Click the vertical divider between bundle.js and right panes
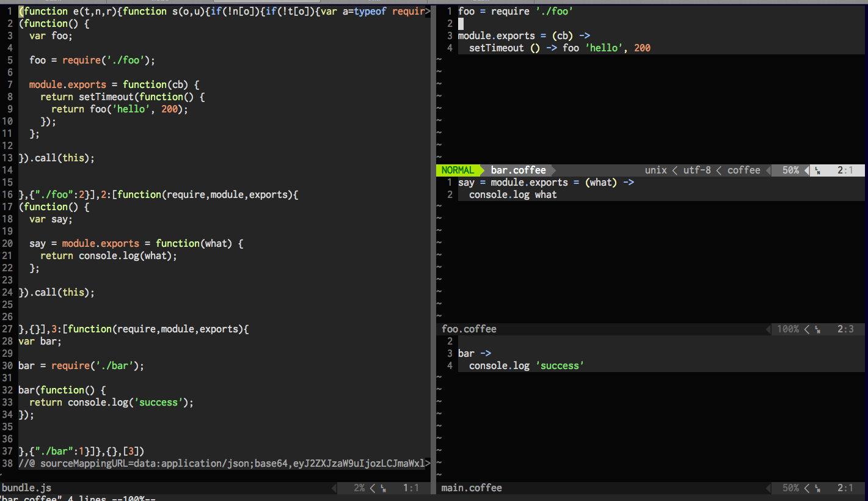The height and width of the screenshot is (501, 868). pyautogui.click(x=434, y=244)
